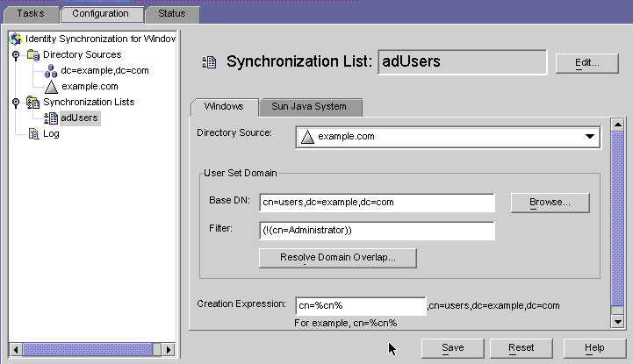Switch to the Sun Java System tab
The width and height of the screenshot is (633, 364).
click(x=309, y=106)
